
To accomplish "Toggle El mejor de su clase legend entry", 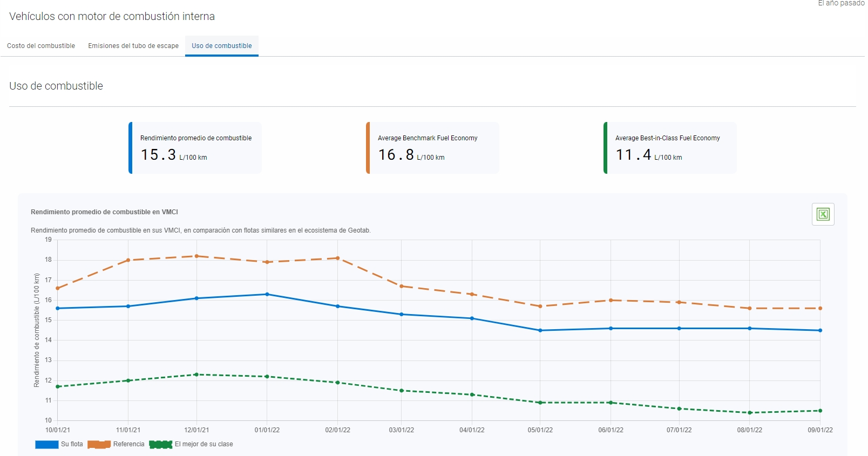I will [191, 444].
